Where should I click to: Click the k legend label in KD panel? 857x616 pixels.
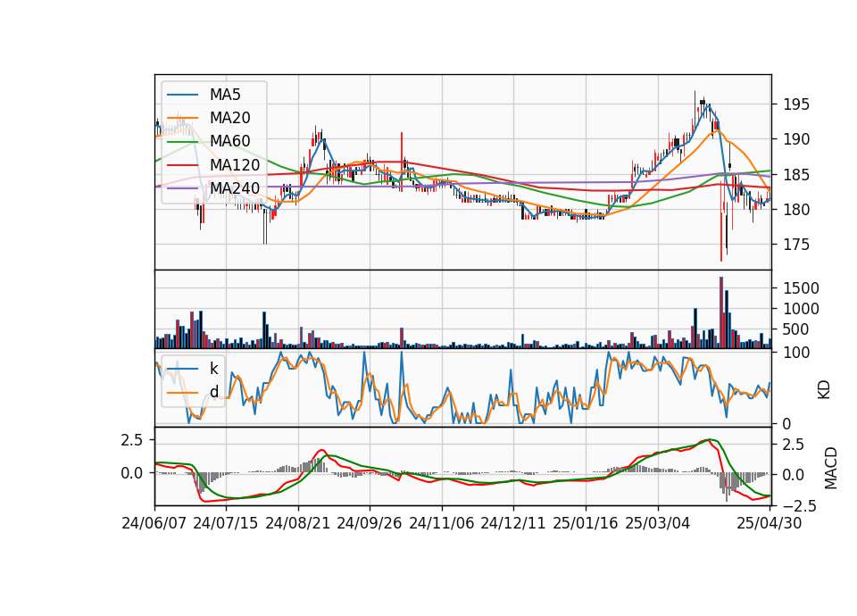213,369
